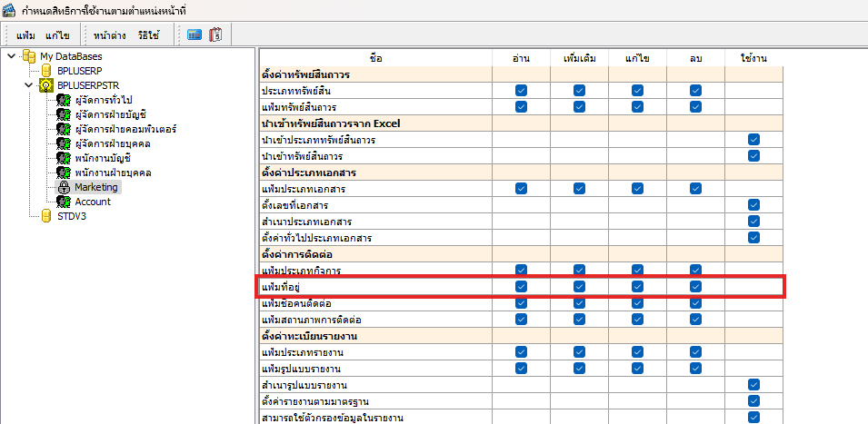
Task: Collapse the My DataBases tree node
Action: [x=11, y=56]
